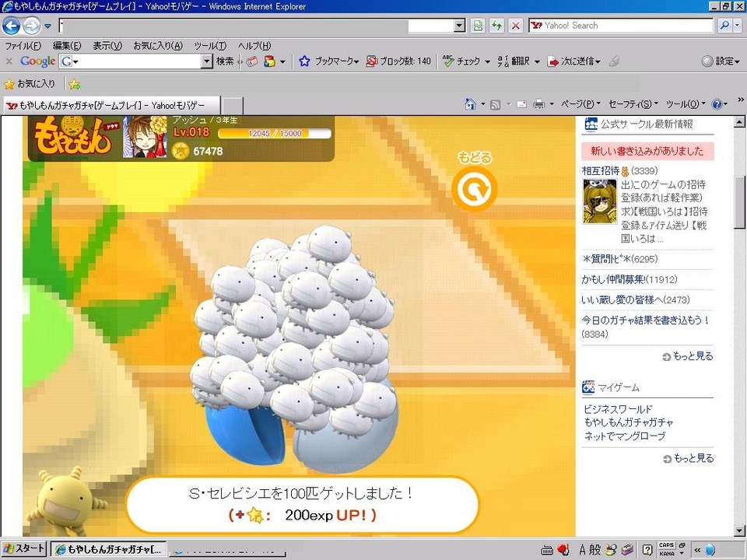Click inside the address bar field
The image size is (747, 560).
pyautogui.click(x=256, y=26)
